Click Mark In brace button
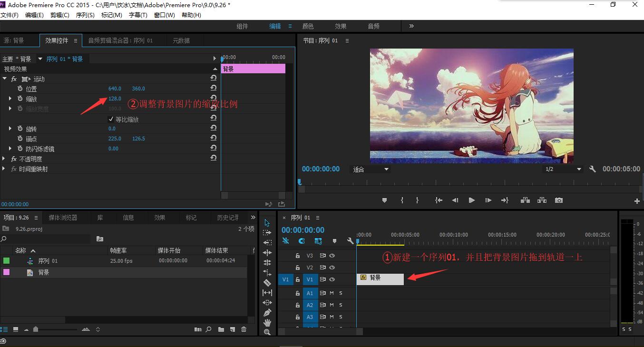Viewport: 644px width, 347px height. click(402, 200)
